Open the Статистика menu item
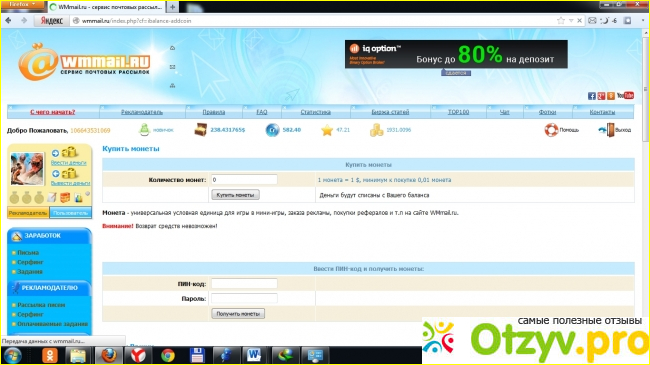 pyautogui.click(x=315, y=112)
